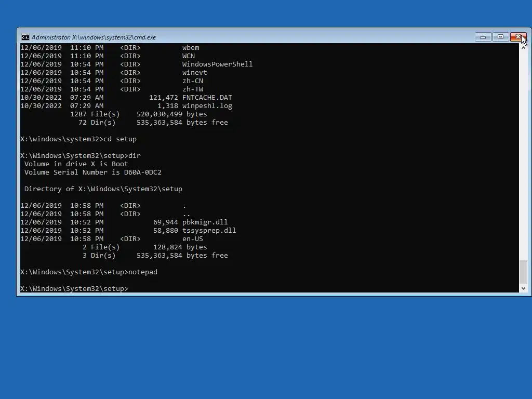
Task: Minimize the Administrator cmd.exe window
Action: pyautogui.click(x=483, y=37)
